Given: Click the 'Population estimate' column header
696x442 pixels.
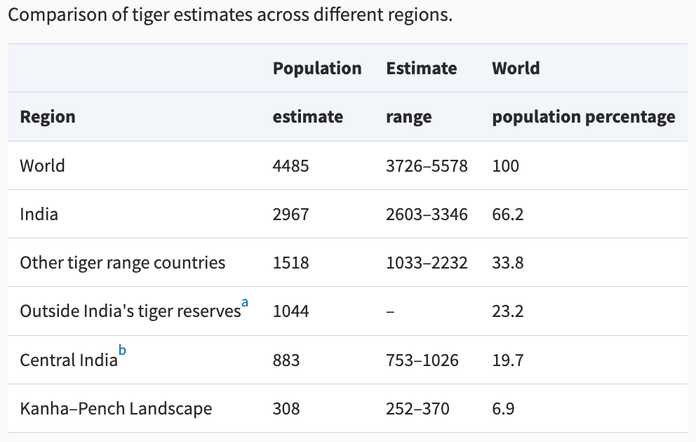Looking at the screenshot, I should pos(317,92).
